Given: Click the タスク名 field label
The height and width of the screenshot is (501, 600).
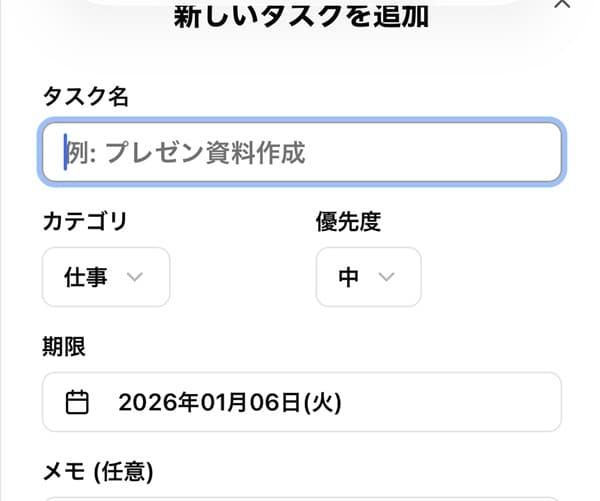Looking at the screenshot, I should (85, 96).
